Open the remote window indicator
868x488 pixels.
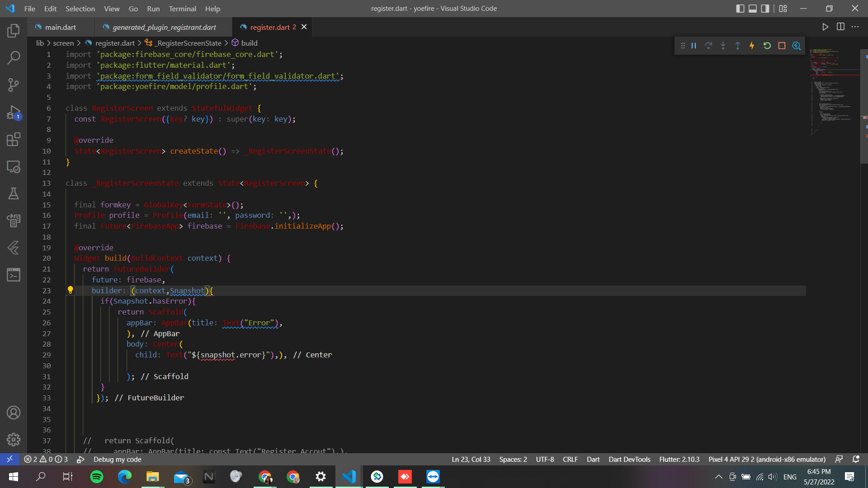9,459
